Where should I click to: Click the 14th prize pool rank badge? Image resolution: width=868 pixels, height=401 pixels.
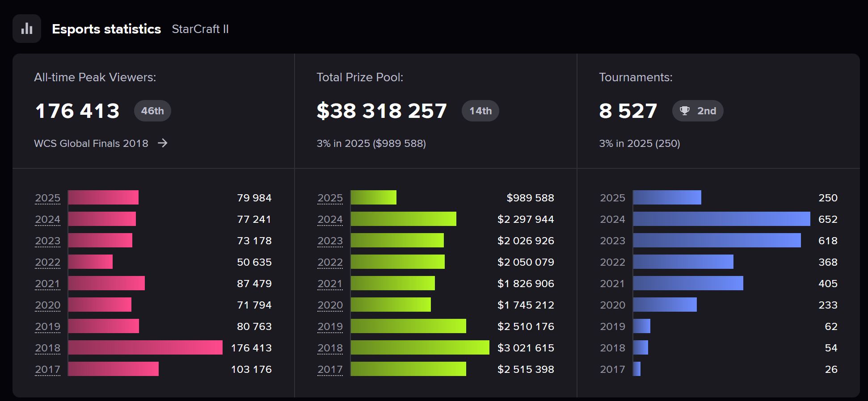480,111
